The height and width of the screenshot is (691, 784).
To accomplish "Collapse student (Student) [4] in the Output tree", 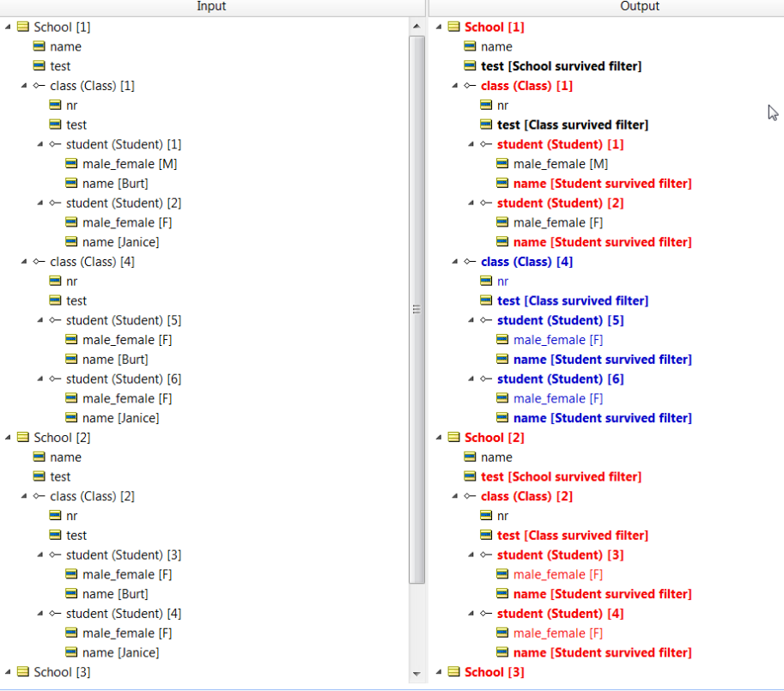I will point(471,614).
